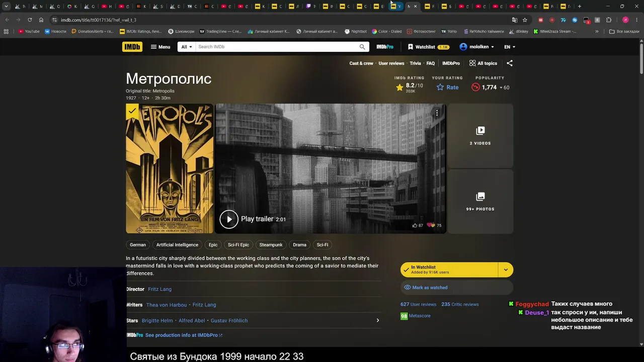Viewport: 644px width, 362px height.
Task: Select the Artificial Intelligence chip
Action: click(177, 245)
